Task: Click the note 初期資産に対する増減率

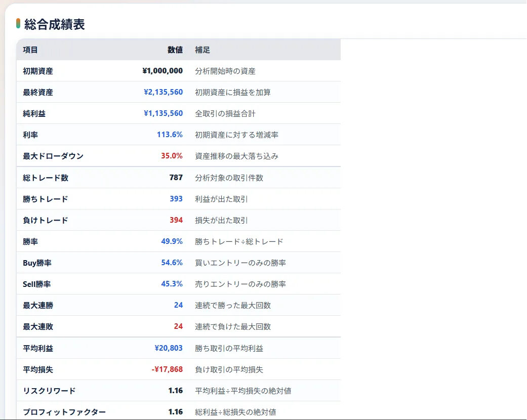Action: tap(236, 135)
